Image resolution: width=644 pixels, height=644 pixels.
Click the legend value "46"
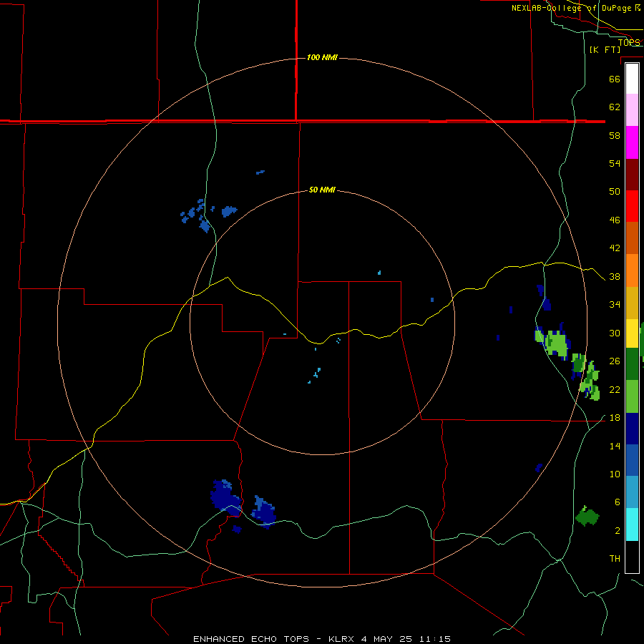(615, 220)
